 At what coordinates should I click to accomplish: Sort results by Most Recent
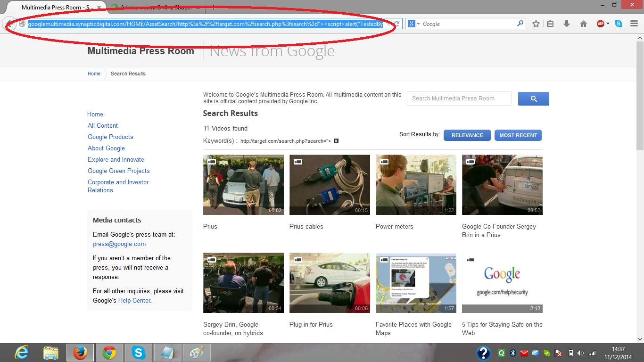(518, 135)
